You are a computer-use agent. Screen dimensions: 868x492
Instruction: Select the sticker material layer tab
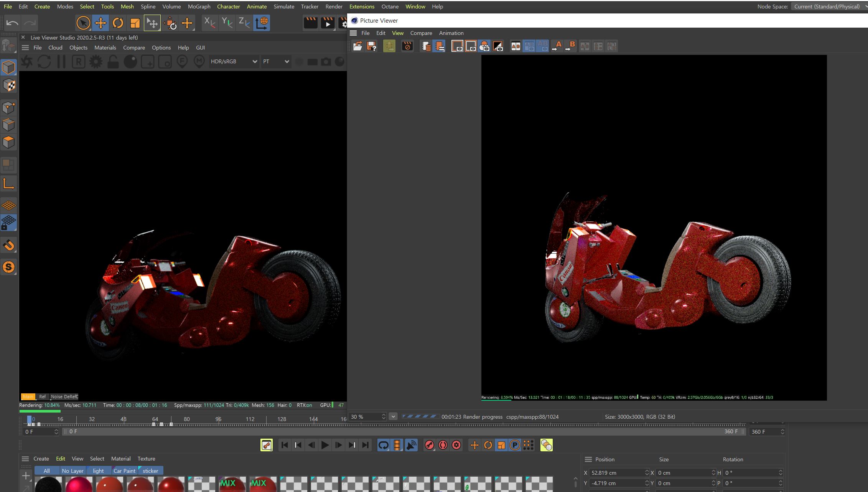click(150, 471)
